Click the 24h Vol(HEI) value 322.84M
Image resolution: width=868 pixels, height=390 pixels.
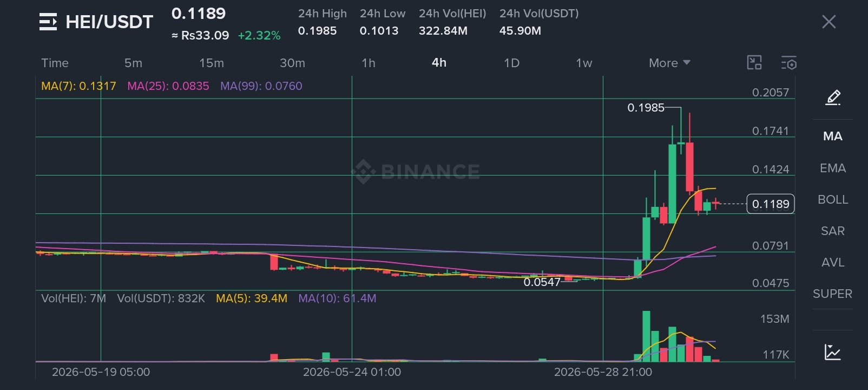coord(443,31)
